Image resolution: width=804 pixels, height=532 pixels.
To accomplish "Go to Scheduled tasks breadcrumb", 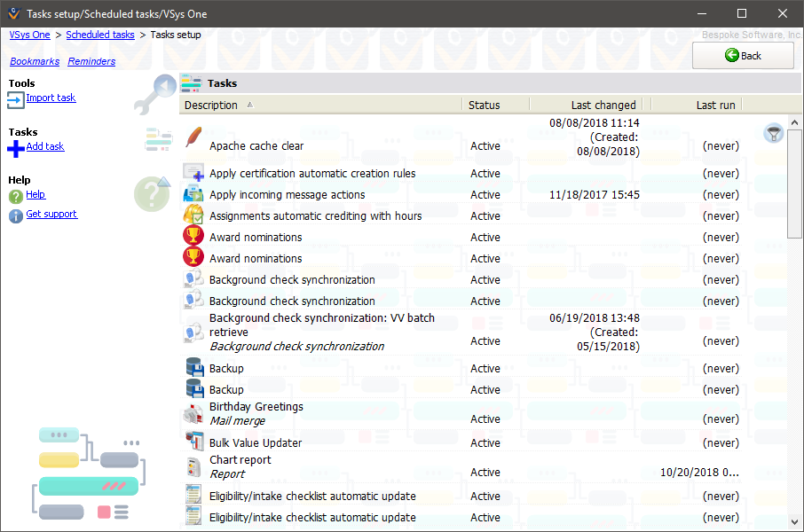I will [x=100, y=35].
